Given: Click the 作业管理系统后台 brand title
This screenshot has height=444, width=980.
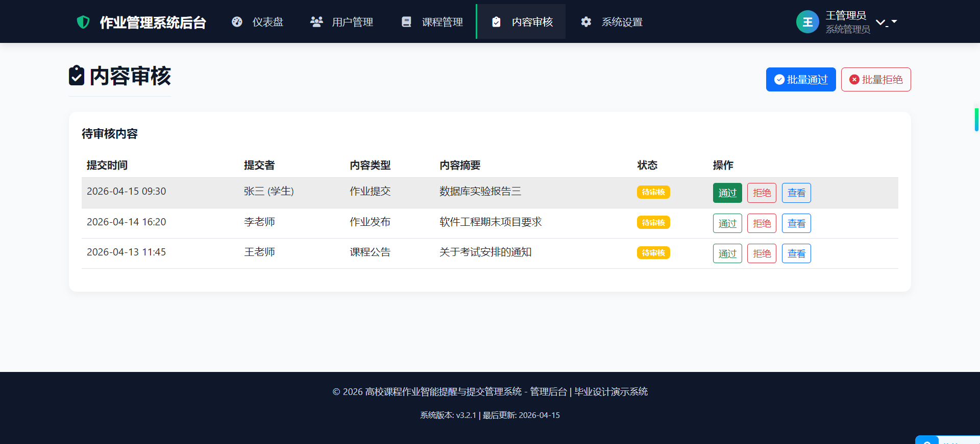Looking at the screenshot, I should pyautogui.click(x=153, y=22).
